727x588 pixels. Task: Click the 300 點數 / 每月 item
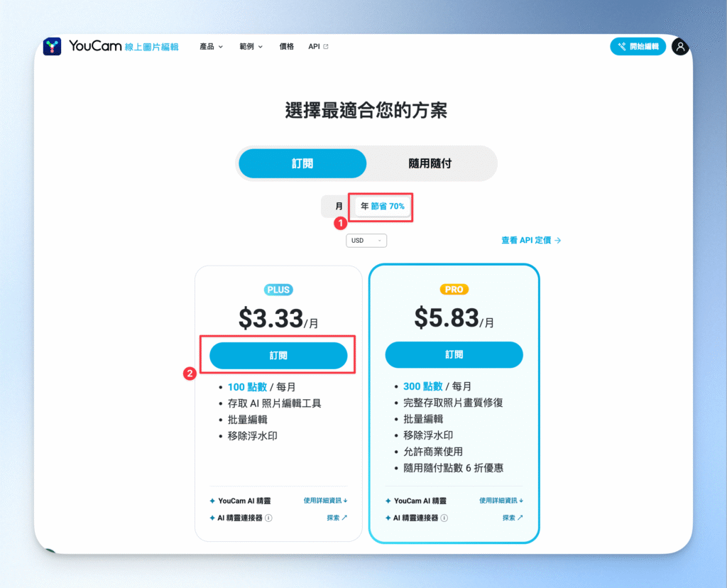(x=437, y=386)
